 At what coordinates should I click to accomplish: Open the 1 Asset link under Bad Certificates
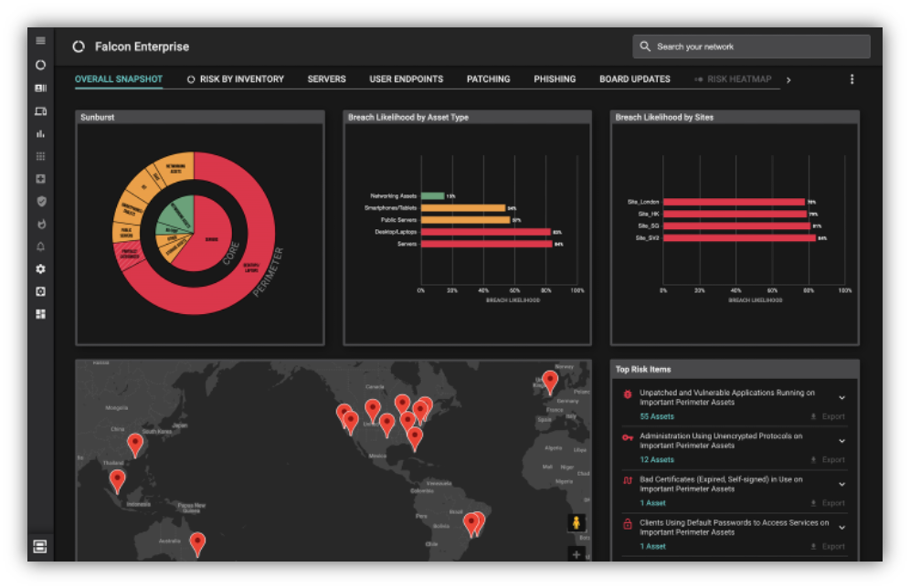pyautogui.click(x=652, y=503)
